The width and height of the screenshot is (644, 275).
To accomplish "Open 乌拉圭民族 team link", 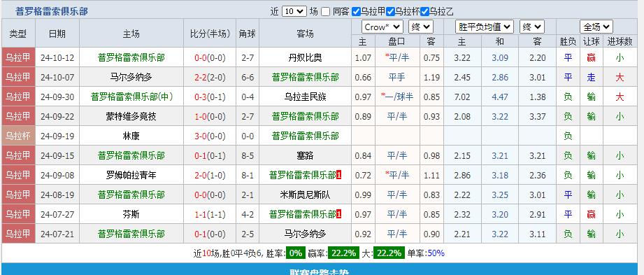I will (x=305, y=97).
